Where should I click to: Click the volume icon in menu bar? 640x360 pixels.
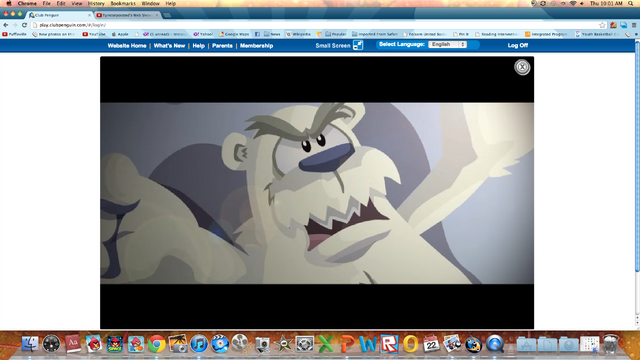[582, 3]
